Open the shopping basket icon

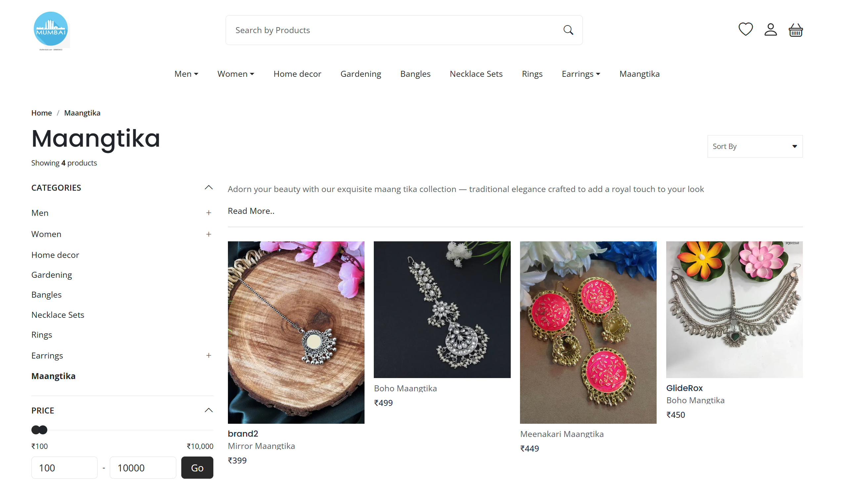pos(795,30)
